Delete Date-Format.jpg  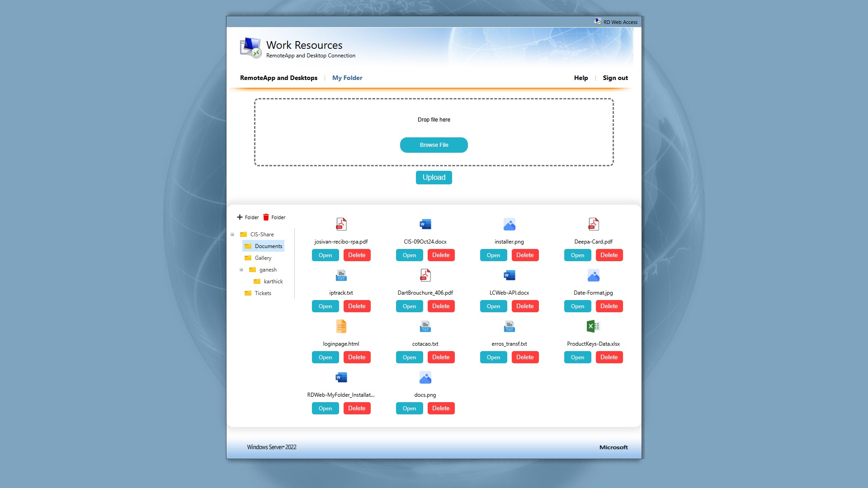coord(609,306)
